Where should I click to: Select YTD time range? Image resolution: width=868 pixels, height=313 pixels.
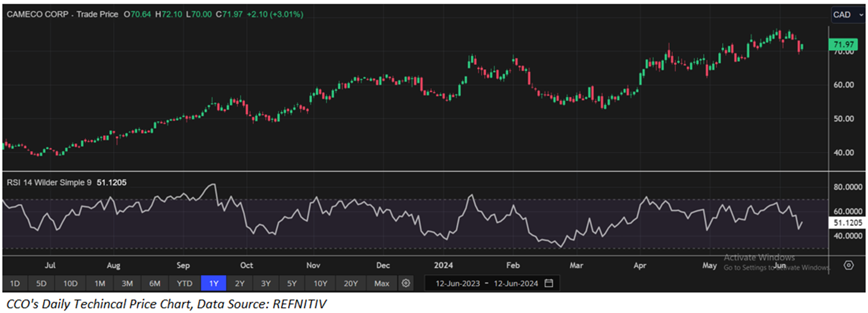coord(184,283)
